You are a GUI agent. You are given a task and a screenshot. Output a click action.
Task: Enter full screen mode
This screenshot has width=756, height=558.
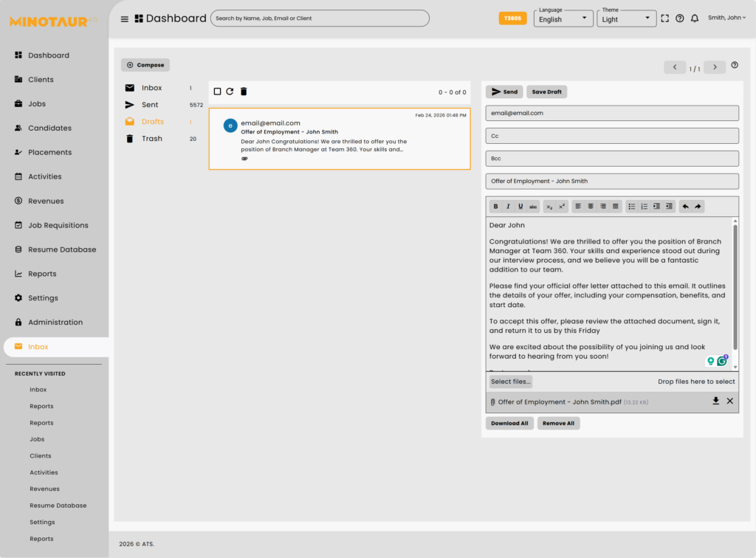[665, 18]
